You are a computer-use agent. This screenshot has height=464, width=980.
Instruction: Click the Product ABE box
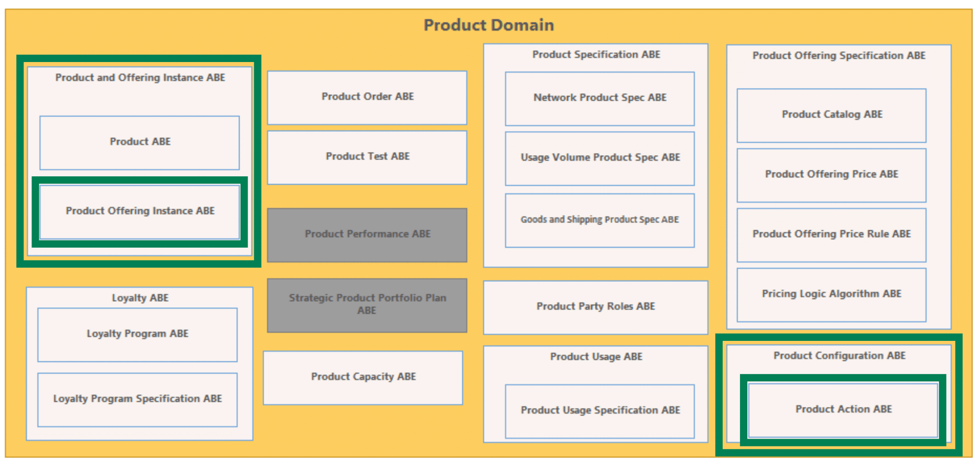[x=140, y=143]
